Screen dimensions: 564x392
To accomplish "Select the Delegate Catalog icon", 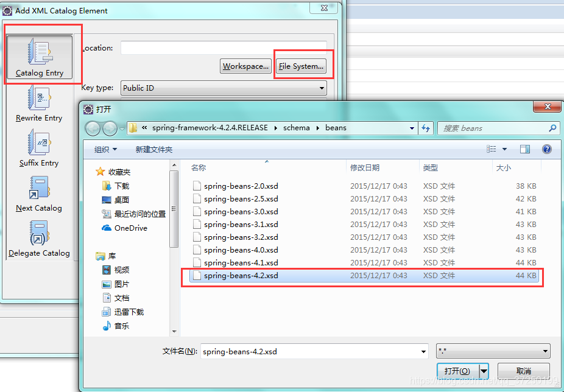I will [39, 239].
